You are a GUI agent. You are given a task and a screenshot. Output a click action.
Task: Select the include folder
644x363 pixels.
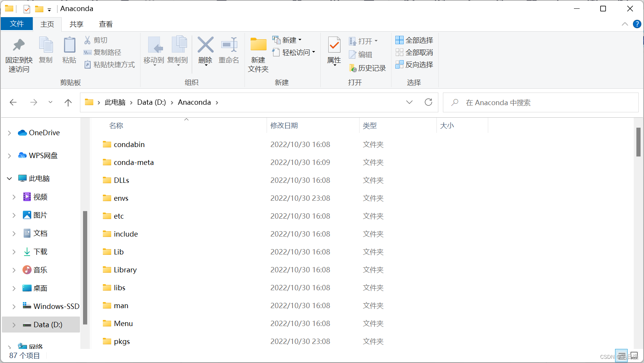(126, 234)
